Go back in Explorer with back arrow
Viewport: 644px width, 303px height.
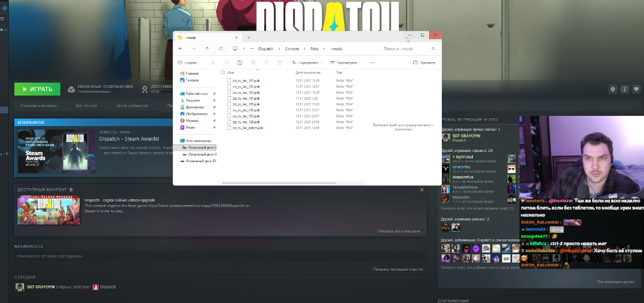(x=181, y=49)
